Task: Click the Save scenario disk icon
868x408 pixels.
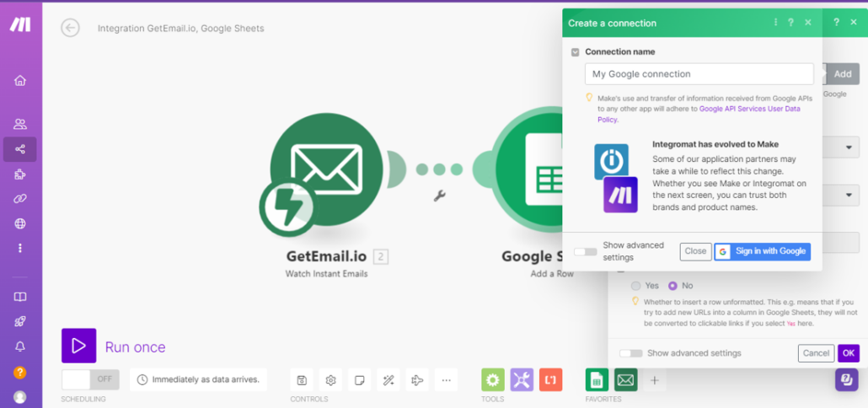Action: pos(302,380)
